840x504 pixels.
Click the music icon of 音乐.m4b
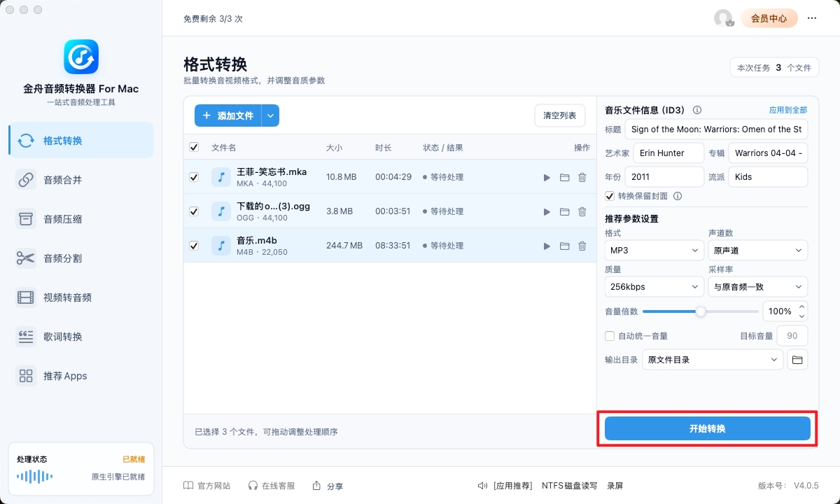221,246
